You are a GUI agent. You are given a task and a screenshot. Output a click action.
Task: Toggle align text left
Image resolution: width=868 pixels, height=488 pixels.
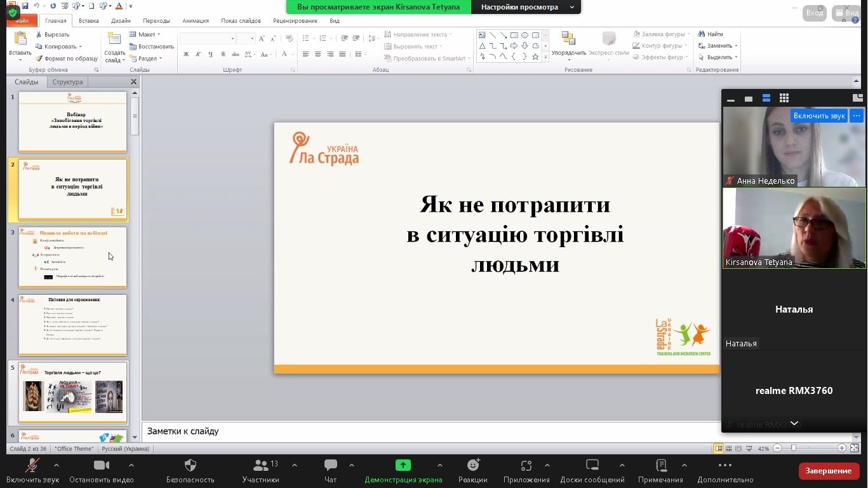(306, 55)
